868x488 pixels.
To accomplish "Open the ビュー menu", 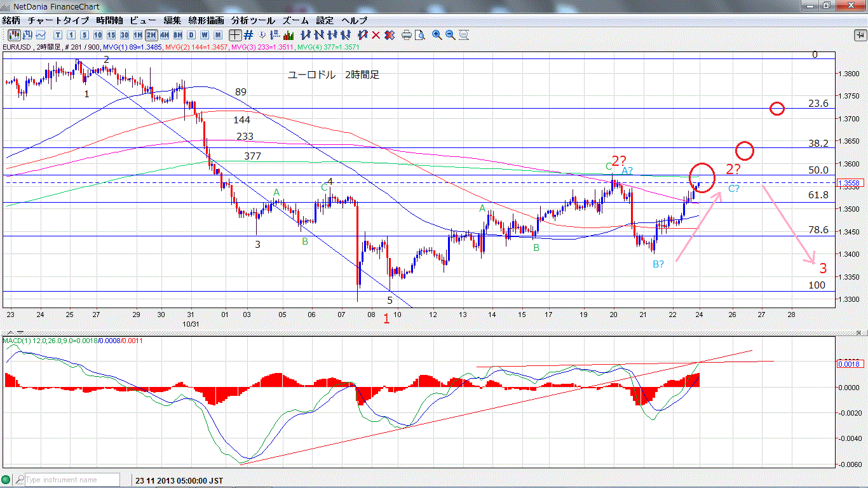I will point(143,20).
